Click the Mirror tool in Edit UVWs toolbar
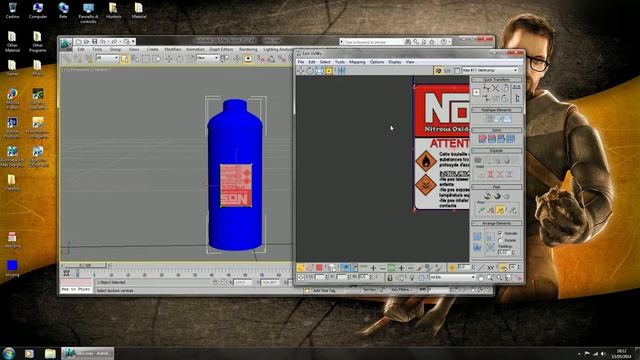Viewport: 640px width, 360px height. 341,71
